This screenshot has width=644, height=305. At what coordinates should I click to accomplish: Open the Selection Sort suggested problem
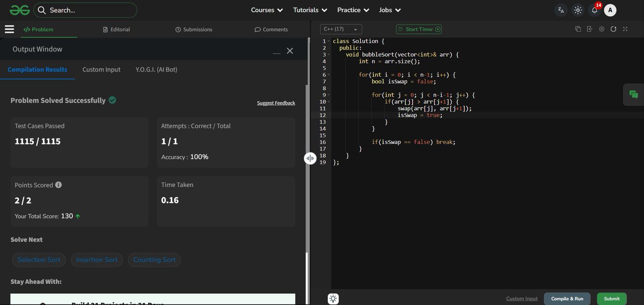click(x=39, y=260)
